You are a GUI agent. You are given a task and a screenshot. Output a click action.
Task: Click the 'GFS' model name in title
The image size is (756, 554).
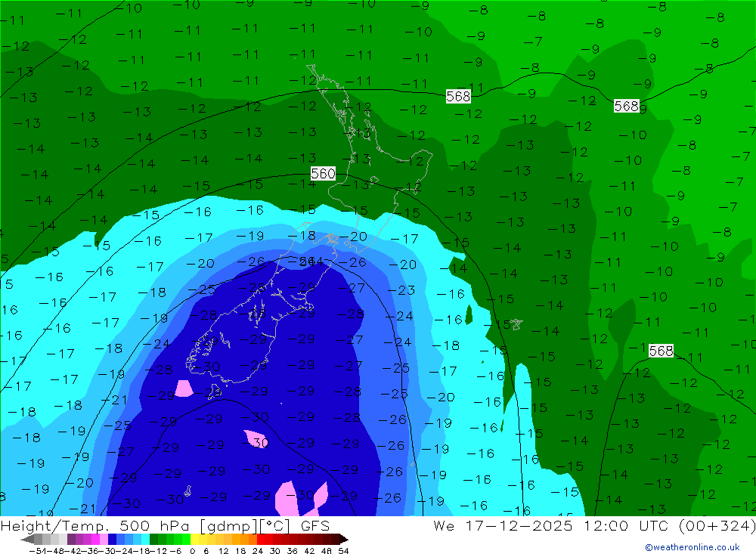pos(314,525)
